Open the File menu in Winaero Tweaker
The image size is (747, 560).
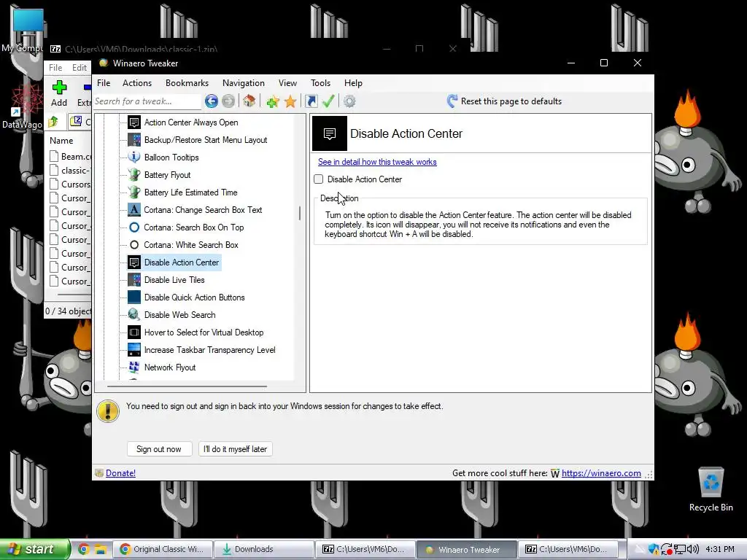(x=104, y=83)
